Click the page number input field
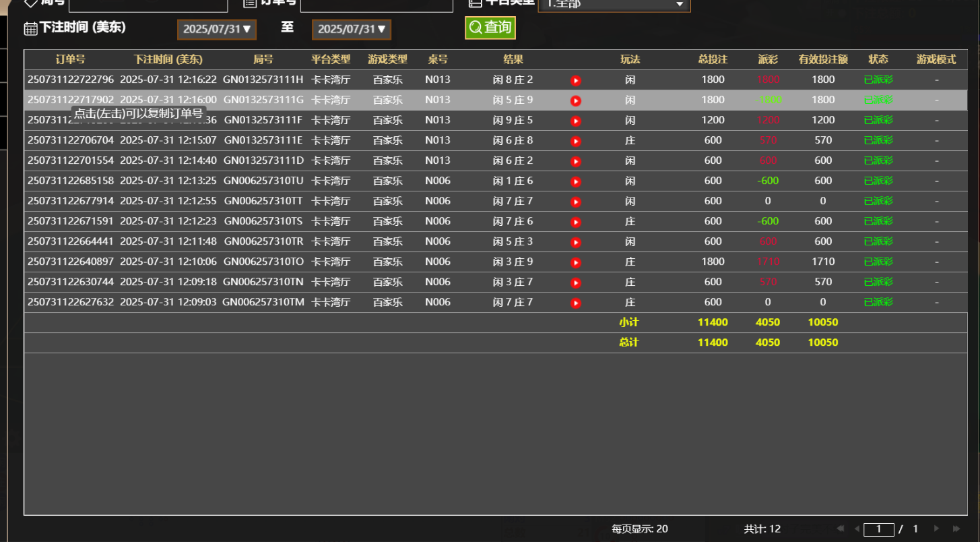 878,529
